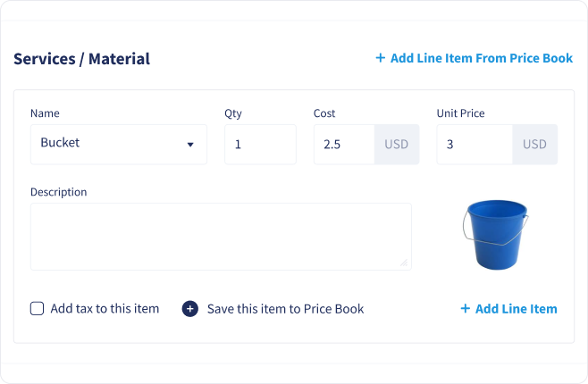This screenshot has height=384, width=588.
Task: Click the Services / Material section heading
Action: [x=81, y=59]
